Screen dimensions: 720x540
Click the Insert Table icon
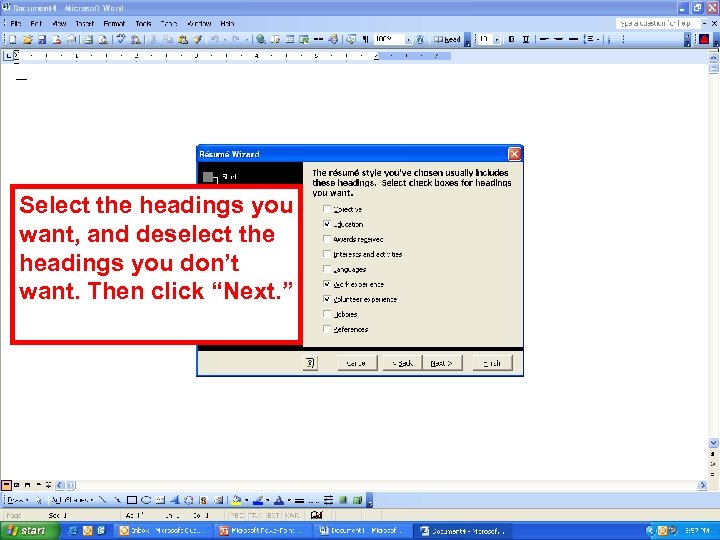(290, 39)
